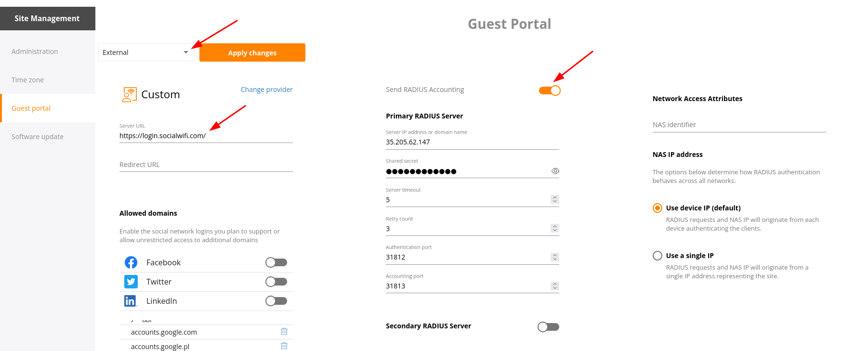
Task: Click the Apply changes button
Action: pyautogui.click(x=252, y=52)
